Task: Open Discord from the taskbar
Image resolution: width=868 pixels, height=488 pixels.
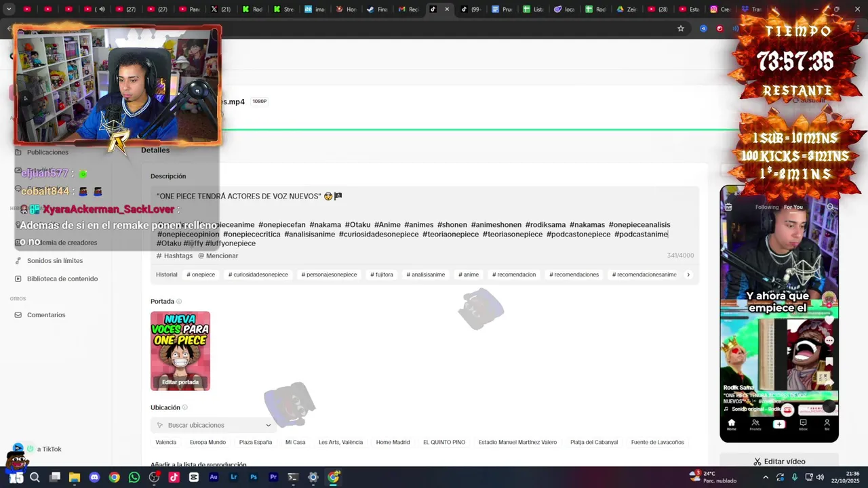Action: [94, 477]
